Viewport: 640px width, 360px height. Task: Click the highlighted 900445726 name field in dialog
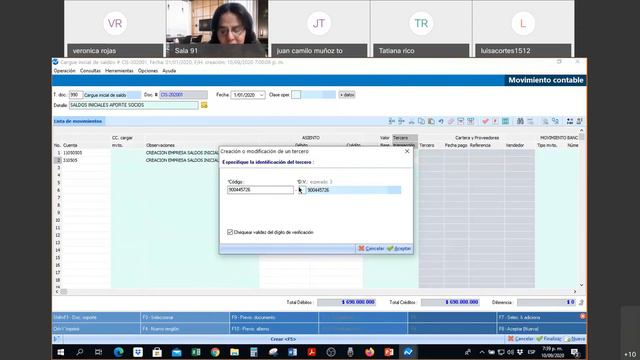coord(353,190)
